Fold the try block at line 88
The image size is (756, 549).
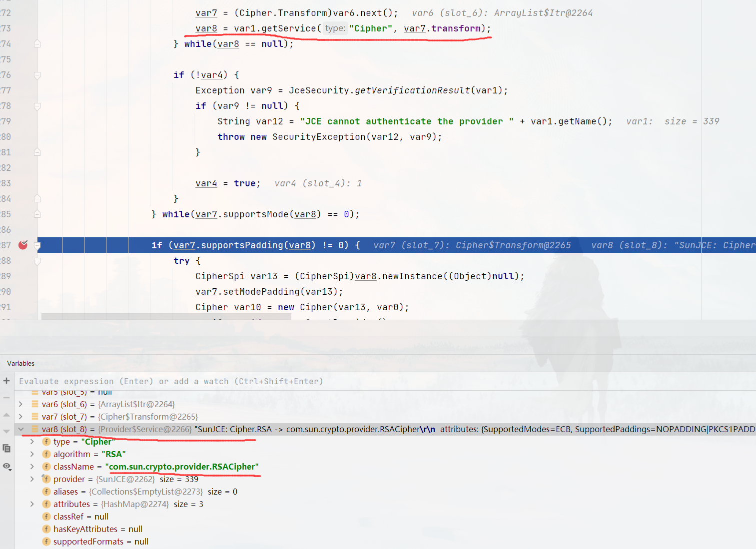(x=37, y=261)
